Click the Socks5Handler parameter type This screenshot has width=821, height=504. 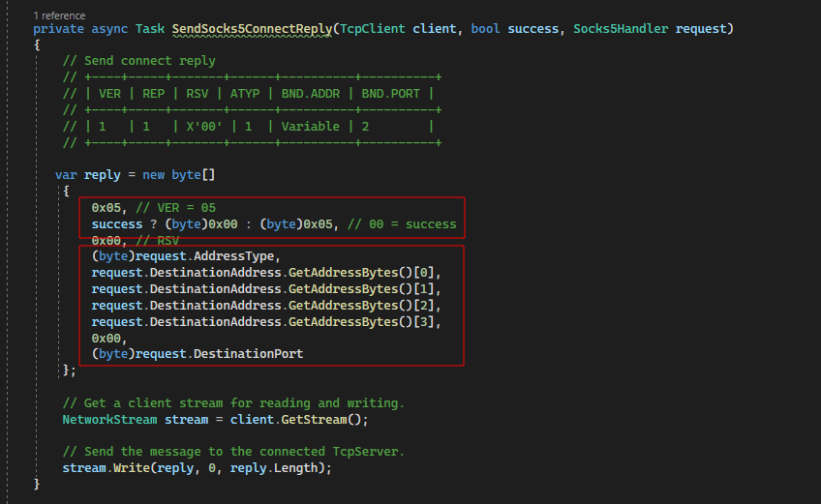[621, 29]
